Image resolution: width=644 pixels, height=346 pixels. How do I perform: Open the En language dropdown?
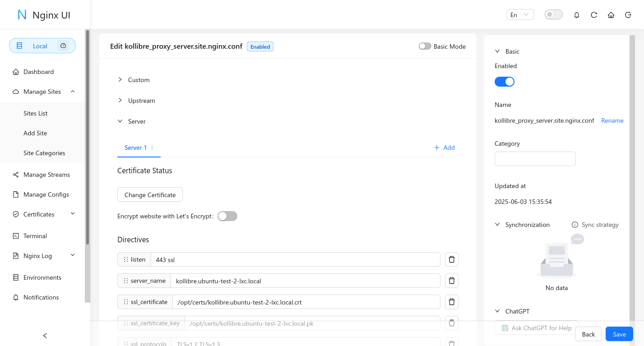(x=519, y=14)
